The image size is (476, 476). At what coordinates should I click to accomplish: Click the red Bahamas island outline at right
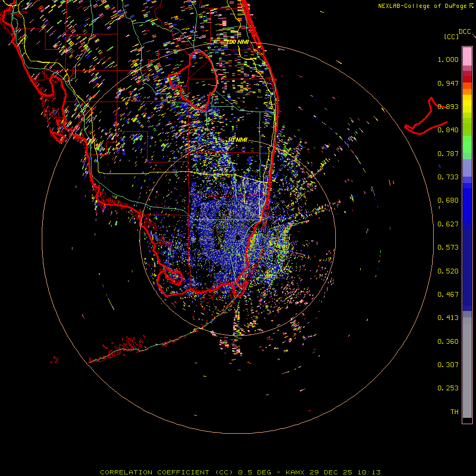(x=426, y=116)
